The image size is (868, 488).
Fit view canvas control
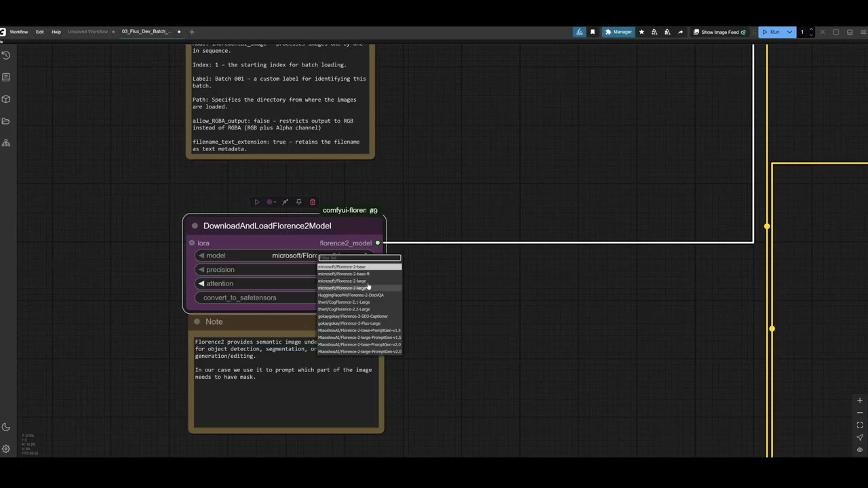[x=860, y=425]
